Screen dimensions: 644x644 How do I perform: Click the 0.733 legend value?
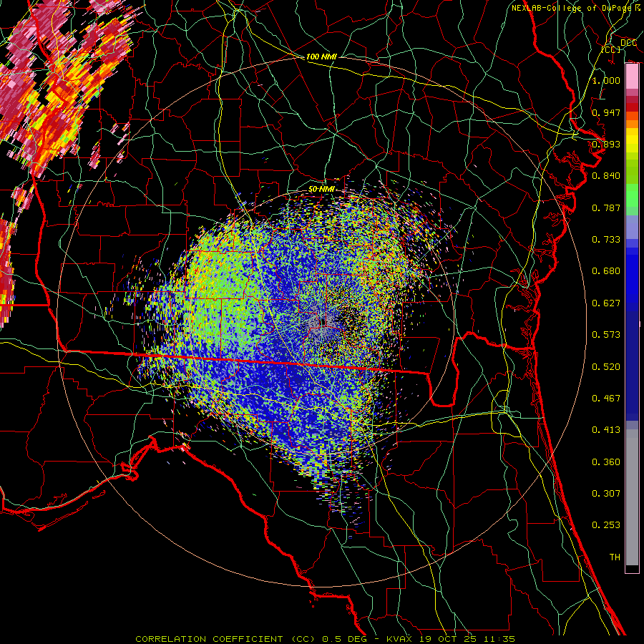(x=606, y=240)
